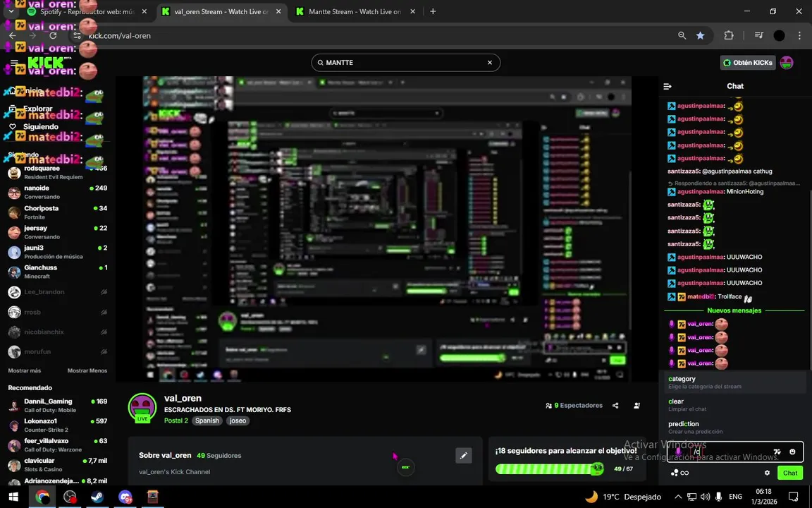Select the category command suggestion
812x508 pixels.
click(735, 382)
